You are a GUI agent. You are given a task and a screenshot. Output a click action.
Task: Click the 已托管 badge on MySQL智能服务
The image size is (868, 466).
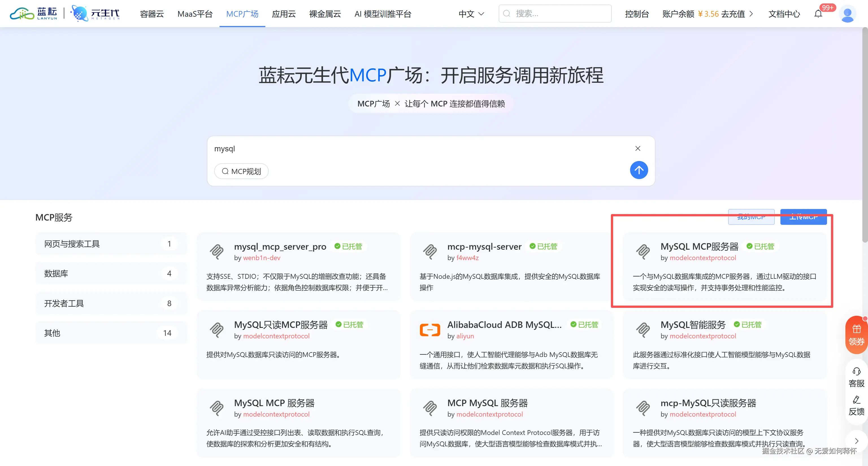tap(747, 325)
